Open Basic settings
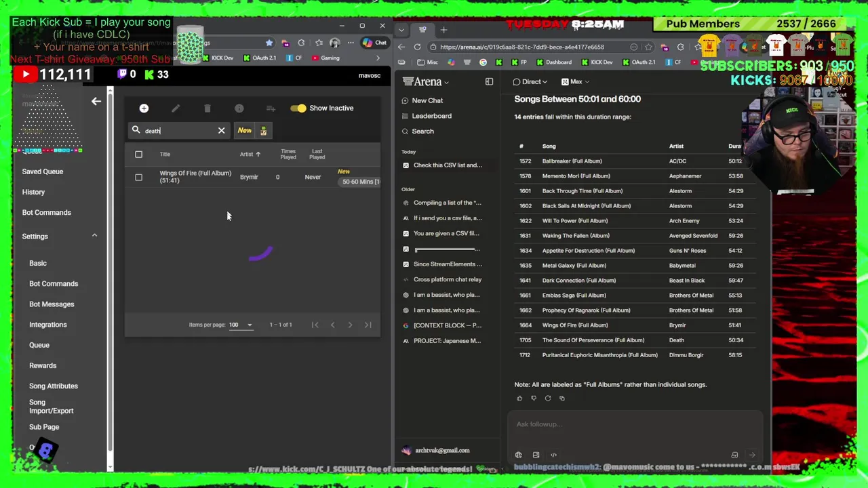 pyautogui.click(x=38, y=263)
